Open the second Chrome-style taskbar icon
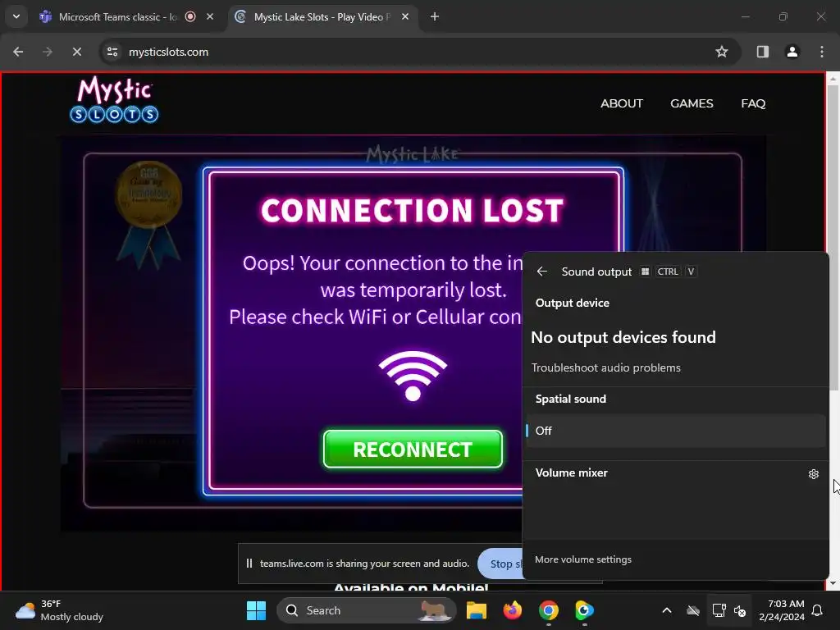 [x=584, y=610]
